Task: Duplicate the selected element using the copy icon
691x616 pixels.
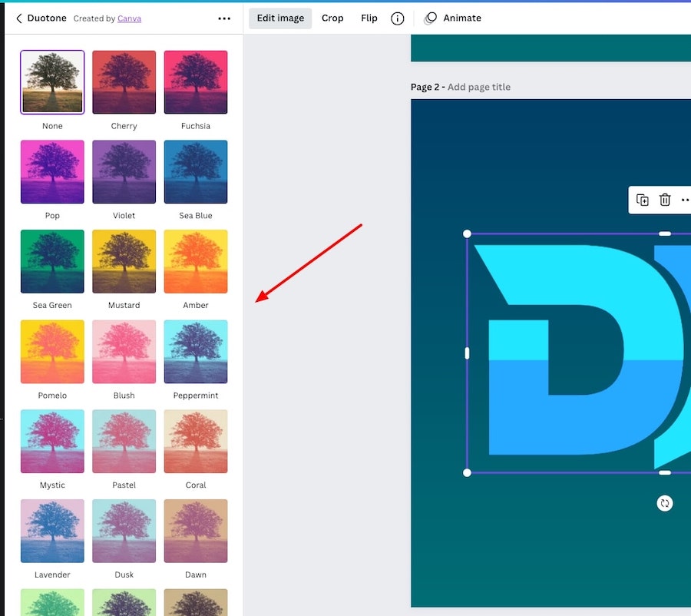Action: click(643, 200)
